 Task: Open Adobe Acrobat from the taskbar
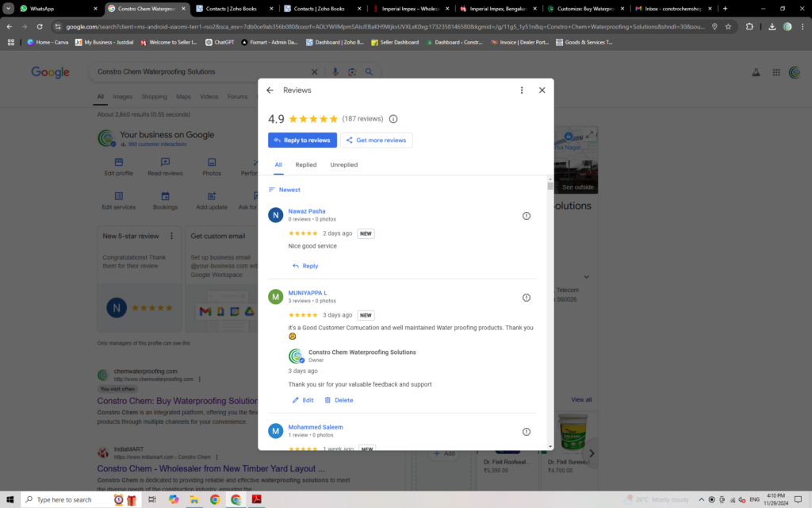coord(256,500)
